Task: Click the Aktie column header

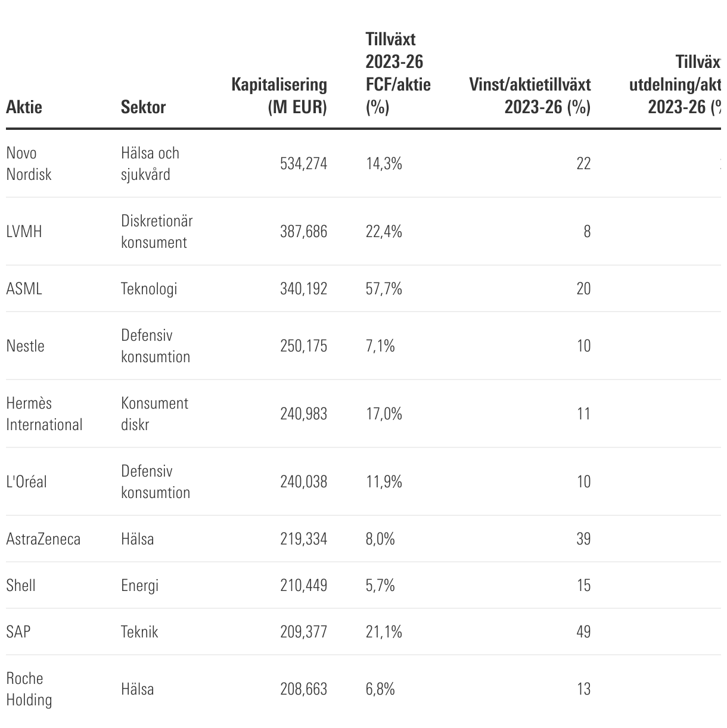Action: pos(24,107)
